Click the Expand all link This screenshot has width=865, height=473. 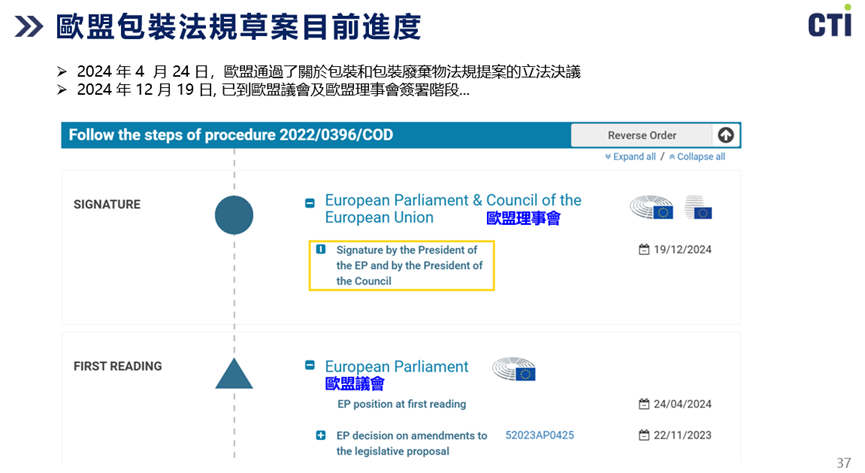click(x=631, y=157)
